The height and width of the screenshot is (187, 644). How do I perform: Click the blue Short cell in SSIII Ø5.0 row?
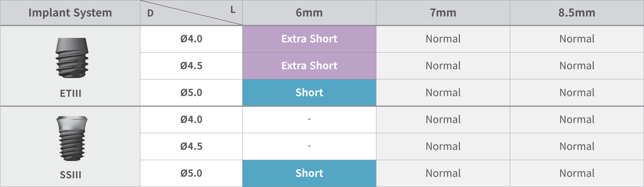click(309, 173)
